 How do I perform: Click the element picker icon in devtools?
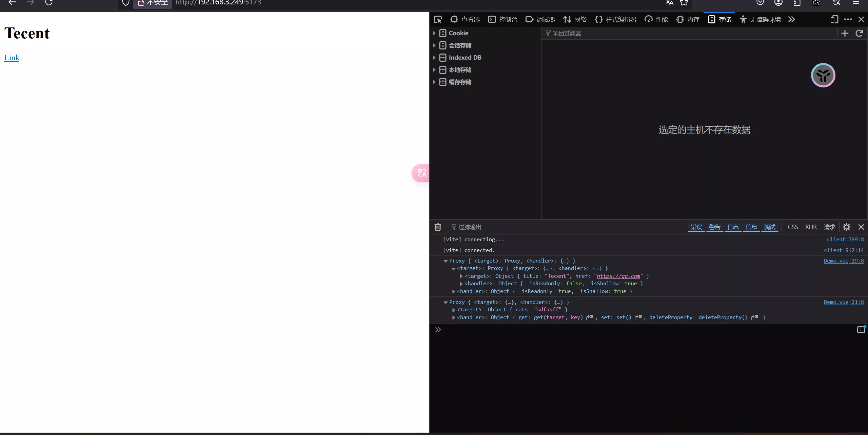click(x=437, y=20)
